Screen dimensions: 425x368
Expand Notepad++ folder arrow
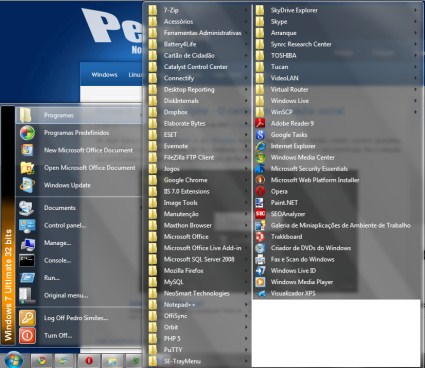coord(247,305)
